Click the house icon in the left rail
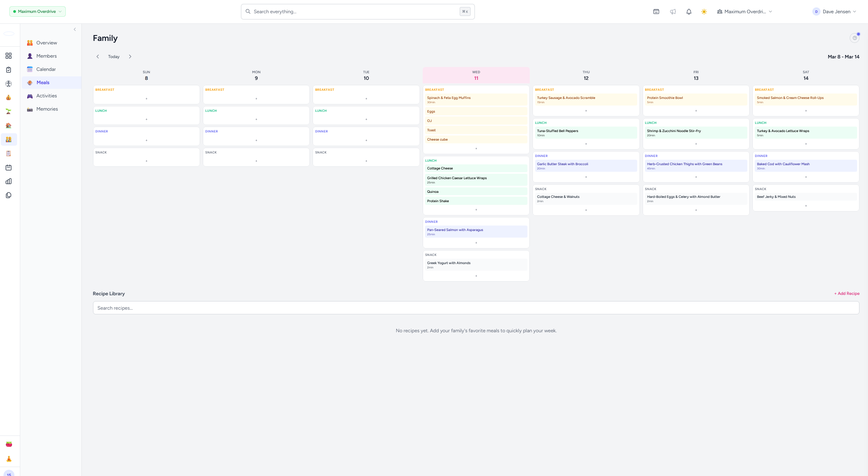This screenshot has width=868, height=476. click(9, 125)
